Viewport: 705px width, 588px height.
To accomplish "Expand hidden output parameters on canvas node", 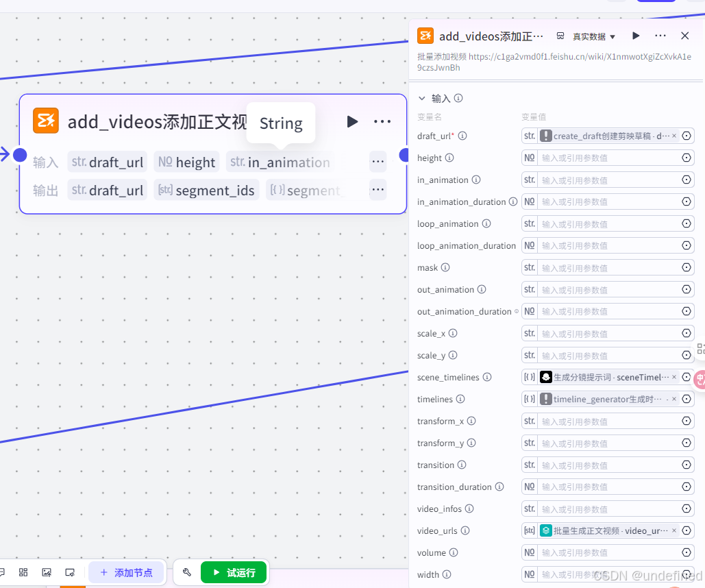I will point(378,190).
